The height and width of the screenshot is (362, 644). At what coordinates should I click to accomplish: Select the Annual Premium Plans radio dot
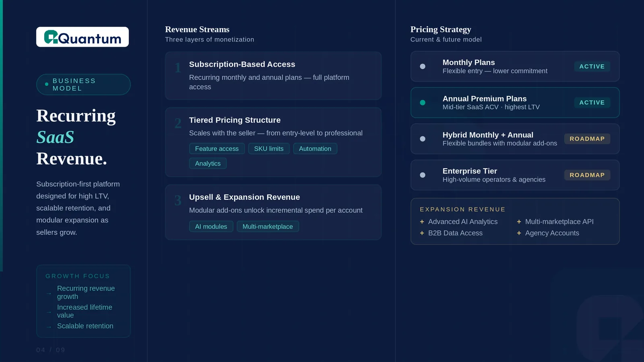(423, 103)
